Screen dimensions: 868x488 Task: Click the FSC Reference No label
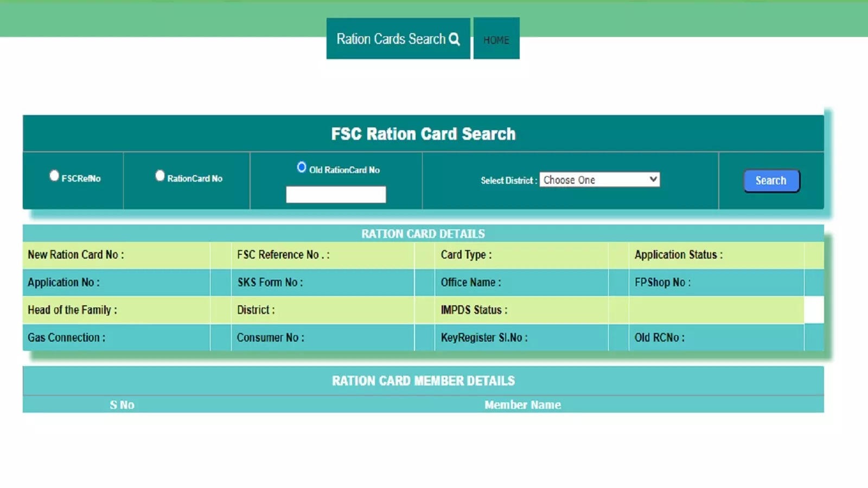click(x=283, y=255)
